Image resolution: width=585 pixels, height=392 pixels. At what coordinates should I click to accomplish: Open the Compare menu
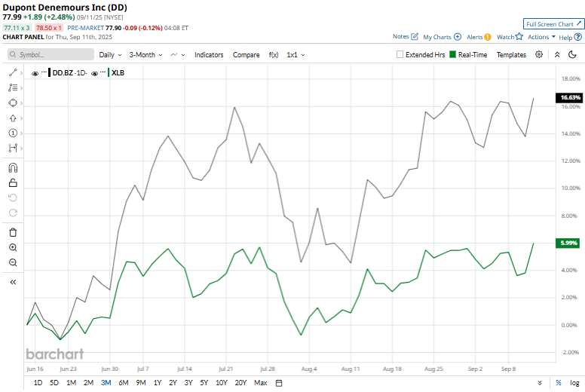click(x=247, y=54)
